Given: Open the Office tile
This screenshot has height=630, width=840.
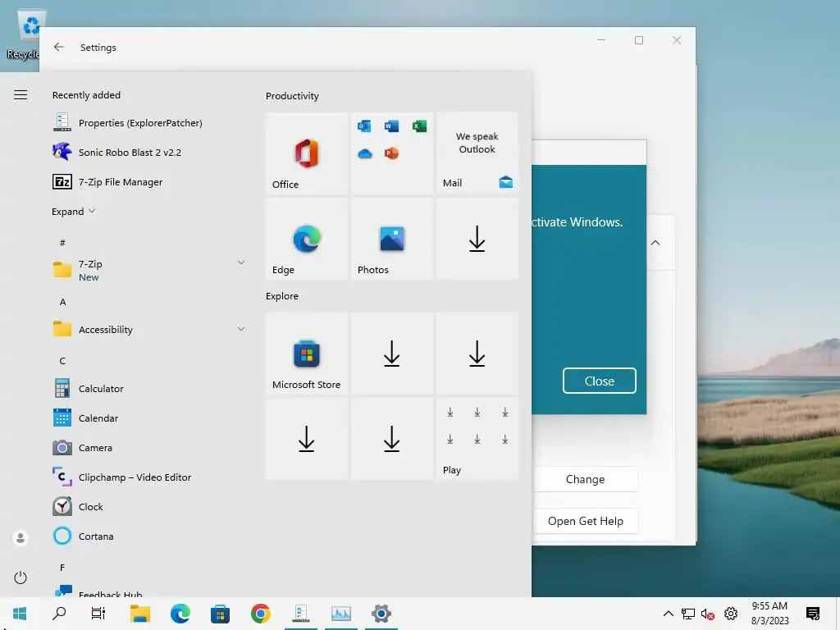Looking at the screenshot, I should [307, 153].
